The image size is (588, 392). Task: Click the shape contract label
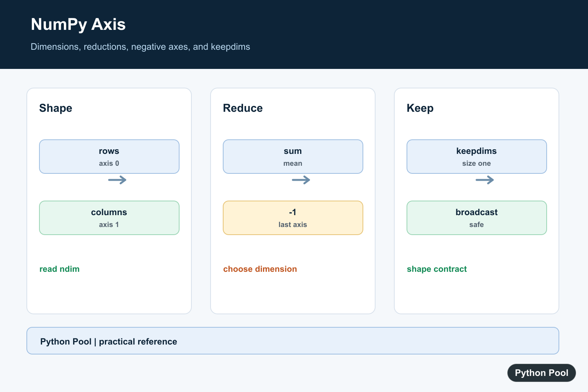pyautogui.click(x=437, y=269)
